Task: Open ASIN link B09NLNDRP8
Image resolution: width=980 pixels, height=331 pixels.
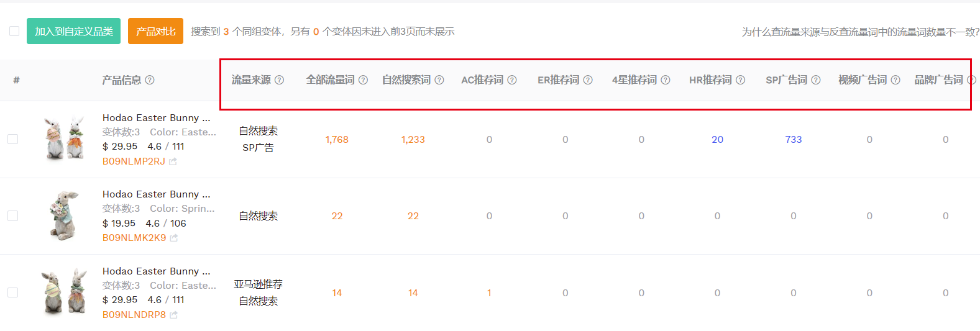Action: [x=134, y=315]
